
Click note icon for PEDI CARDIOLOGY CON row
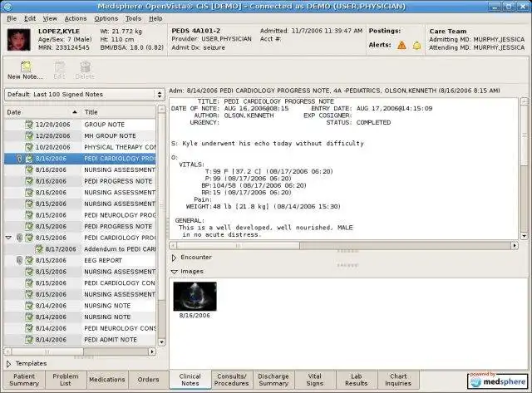point(29,282)
